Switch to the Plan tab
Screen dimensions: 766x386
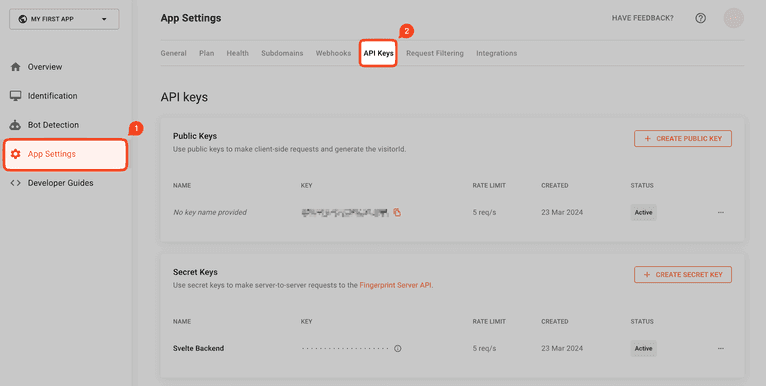tap(207, 53)
